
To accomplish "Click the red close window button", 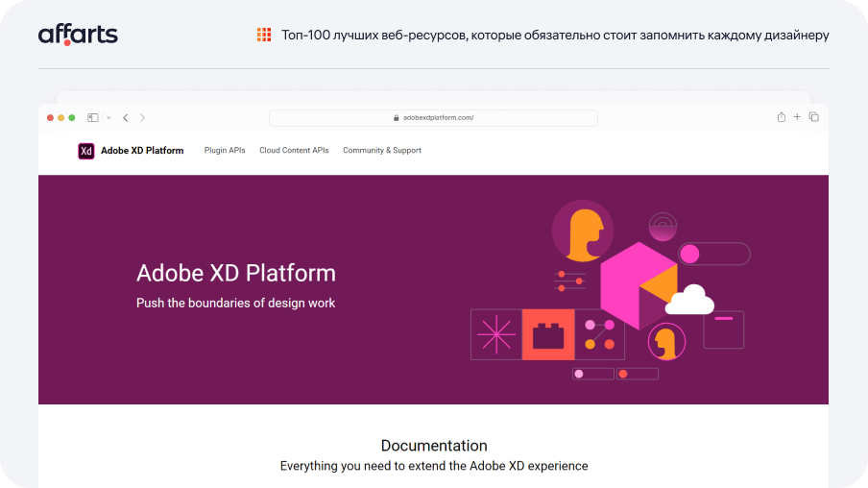I will [x=50, y=117].
